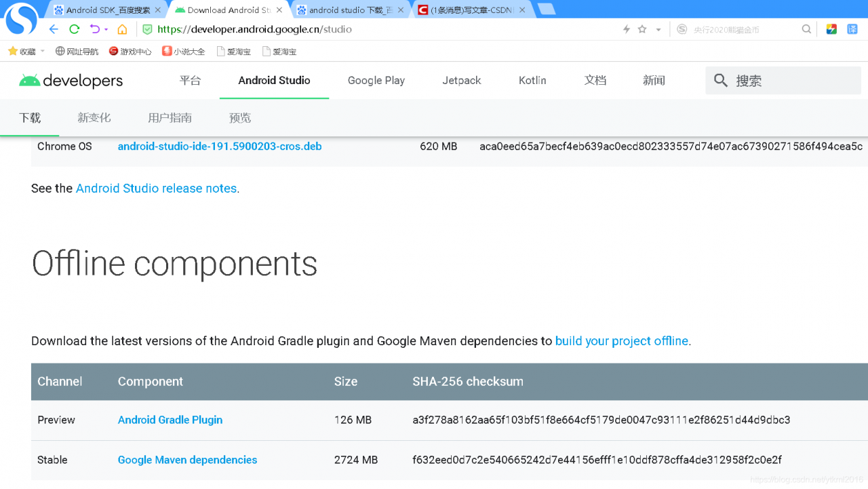Select the 用户指南 sub-tab

(170, 118)
